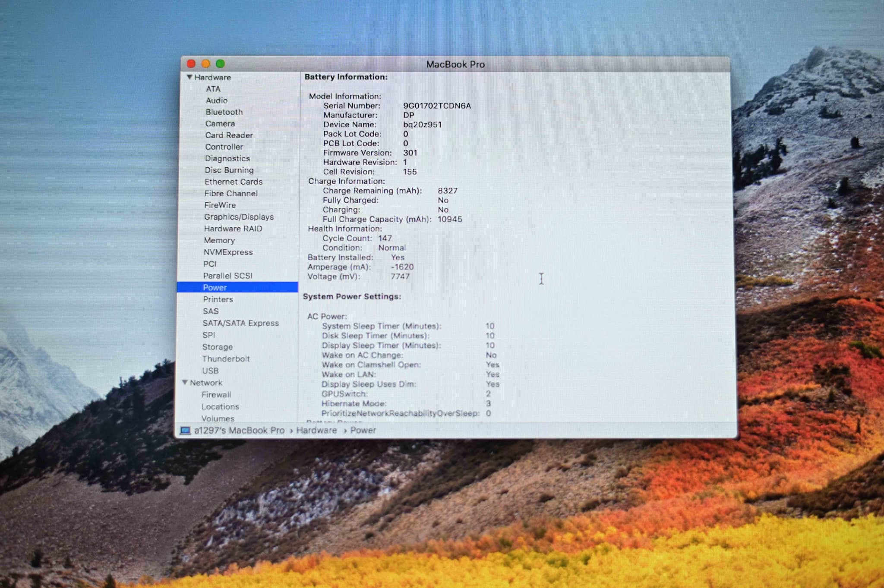Collapse the Network section triangle
The image size is (884, 588).
pyautogui.click(x=185, y=383)
